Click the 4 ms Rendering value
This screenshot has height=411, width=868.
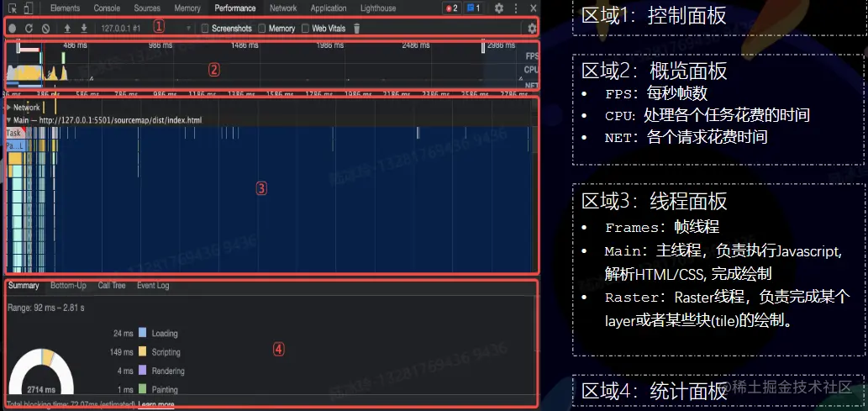click(x=126, y=371)
